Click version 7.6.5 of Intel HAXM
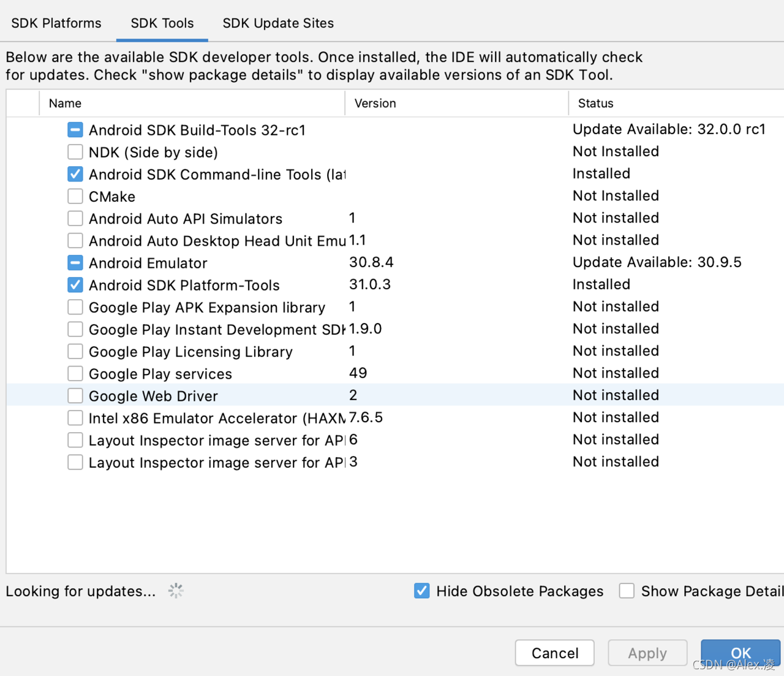784x676 pixels. (366, 417)
